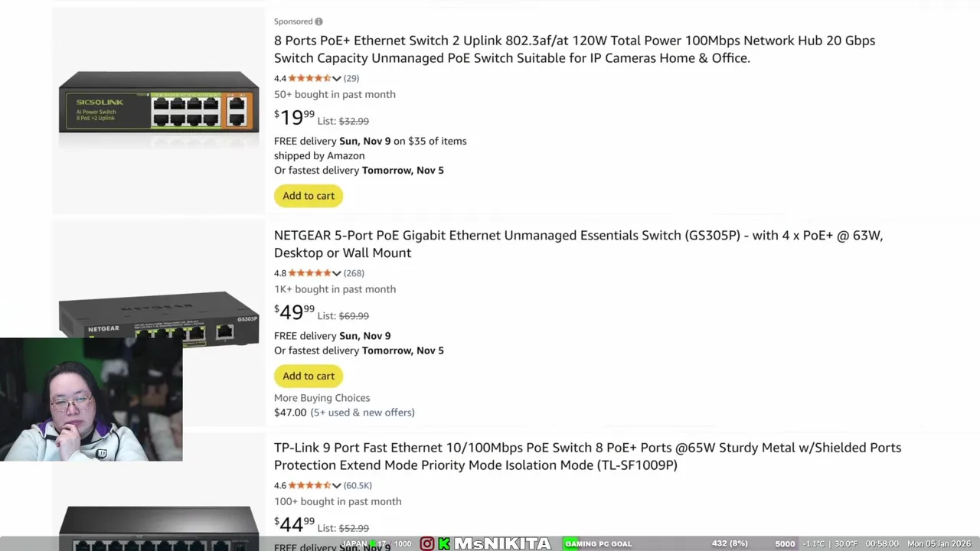Click the Sponsored info icon
Screen dimensions: 980x551
click(x=318, y=21)
